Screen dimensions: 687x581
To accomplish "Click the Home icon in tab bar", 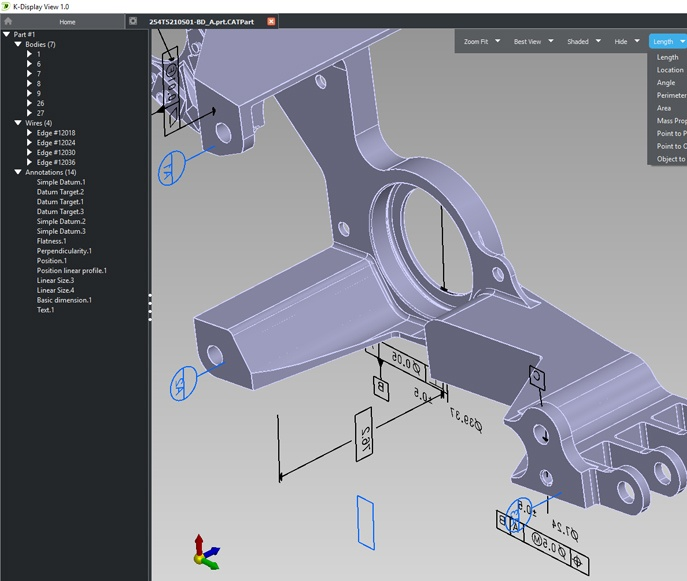I will (x=8, y=21).
